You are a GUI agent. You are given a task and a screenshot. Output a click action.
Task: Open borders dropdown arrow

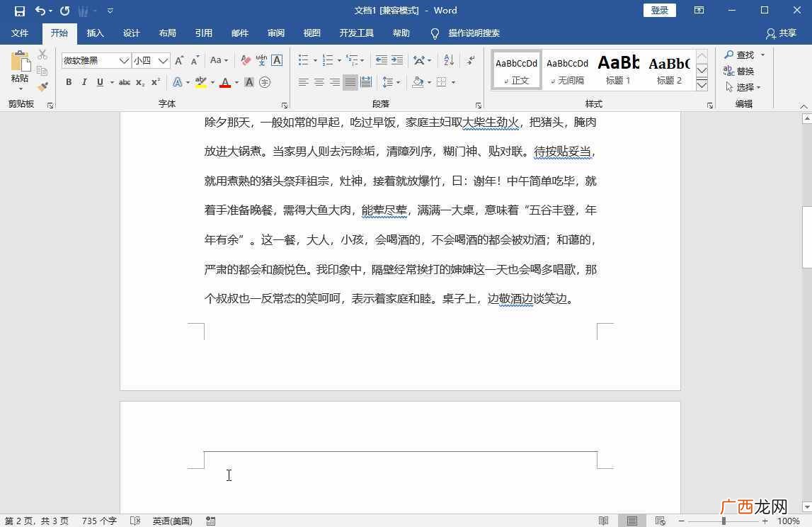pyautogui.click(x=453, y=82)
